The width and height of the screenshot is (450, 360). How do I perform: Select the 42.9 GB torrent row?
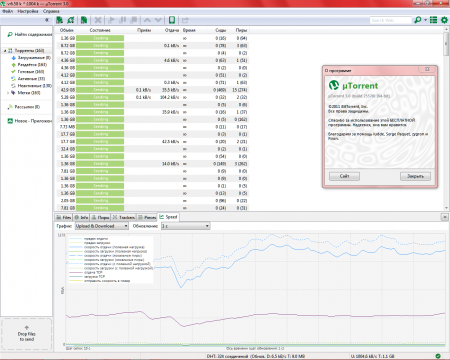(x=153, y=90)
